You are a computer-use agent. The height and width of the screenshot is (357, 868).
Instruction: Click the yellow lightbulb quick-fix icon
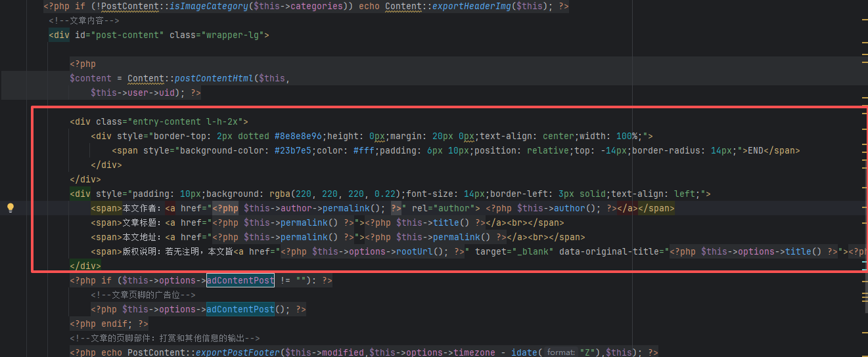11,208
